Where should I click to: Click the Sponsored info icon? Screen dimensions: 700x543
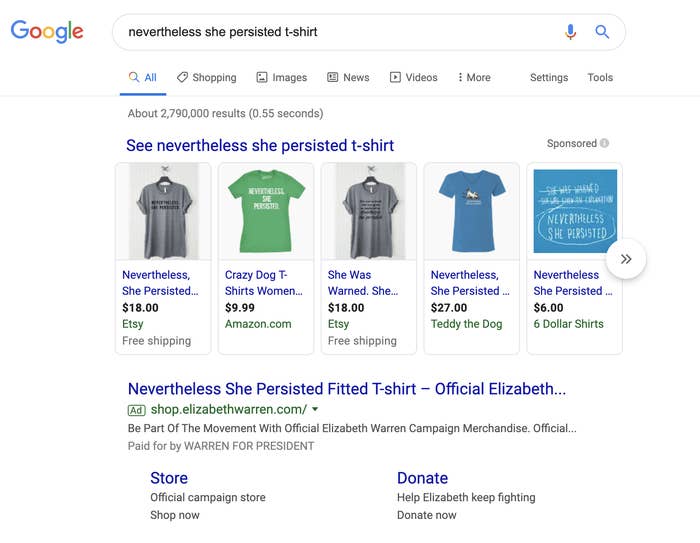click(604, 143)
